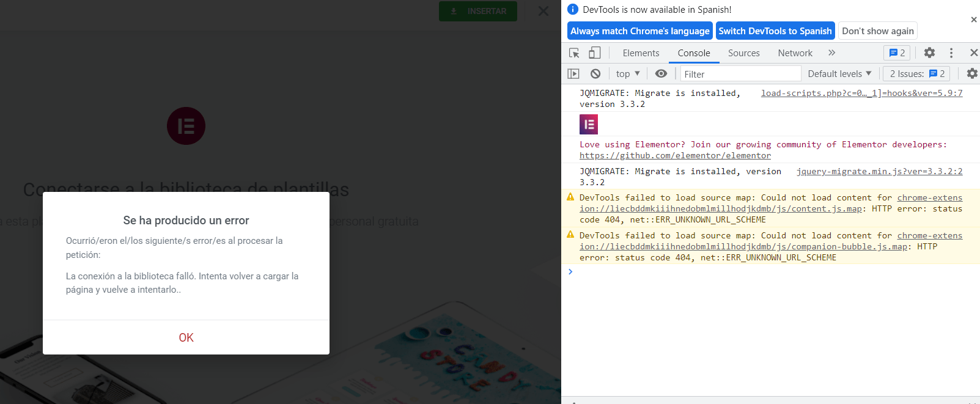This screenshot has width=980, height=404.
Task: Click 'JQMIGRATE: Migrate is installed' first log line
Action: pos(660,98)
